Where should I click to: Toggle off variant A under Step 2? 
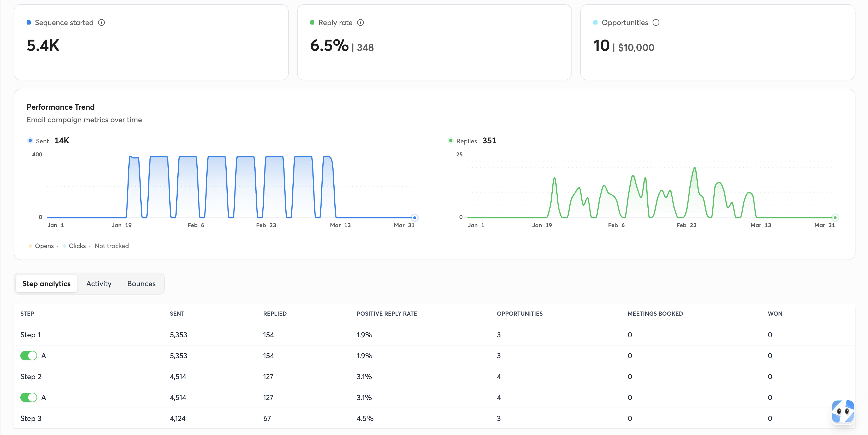pos(29,398)
